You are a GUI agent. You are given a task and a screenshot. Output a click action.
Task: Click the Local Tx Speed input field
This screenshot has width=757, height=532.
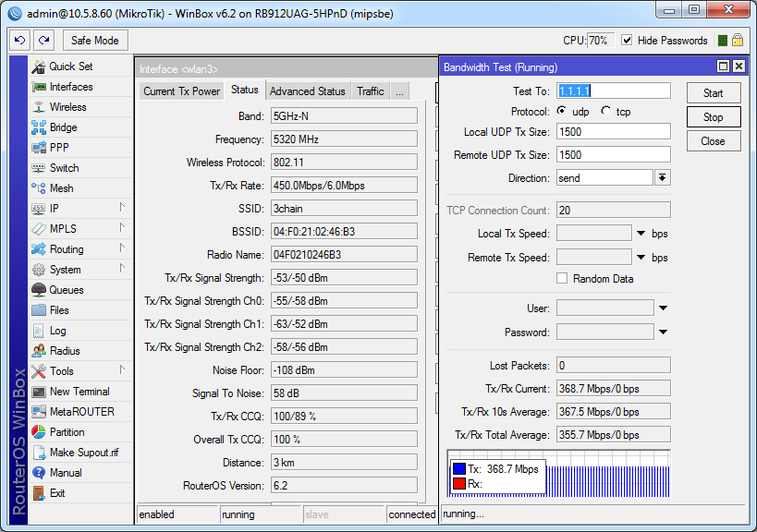(594, 234)
